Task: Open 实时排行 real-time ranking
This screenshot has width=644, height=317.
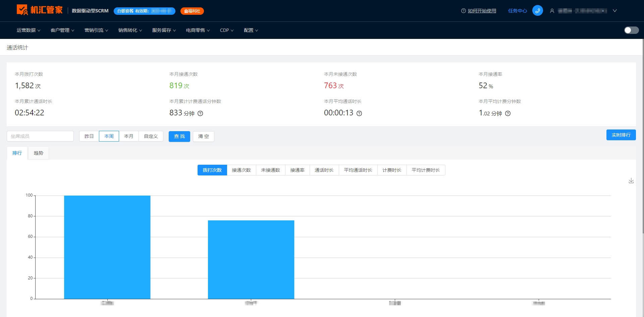Action: pyautogui.click(x=621, y=135)
